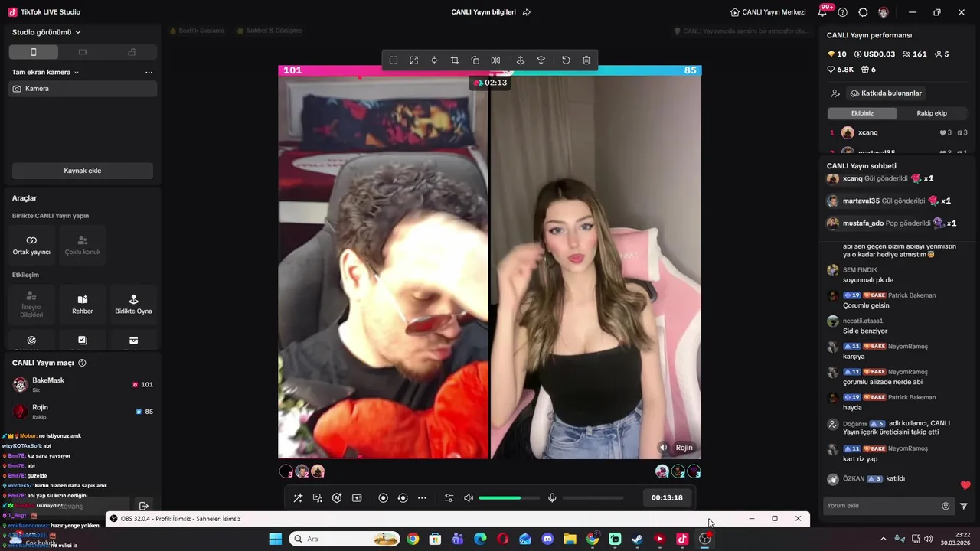Select the crop tool icon
The height and width of the screenshot is (551, 980).
tap(455, 60)
